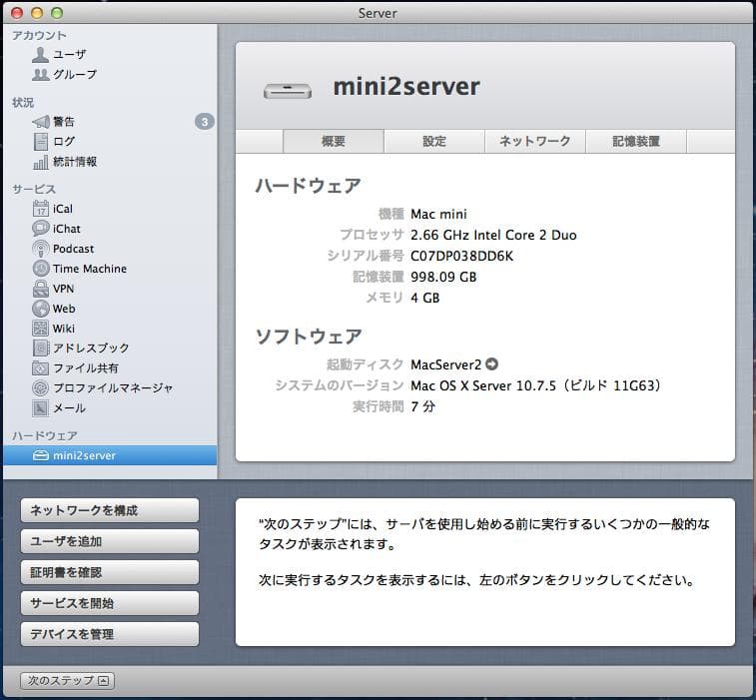
Task: Open the 記憶装置 tab
Action: (636, 141)
